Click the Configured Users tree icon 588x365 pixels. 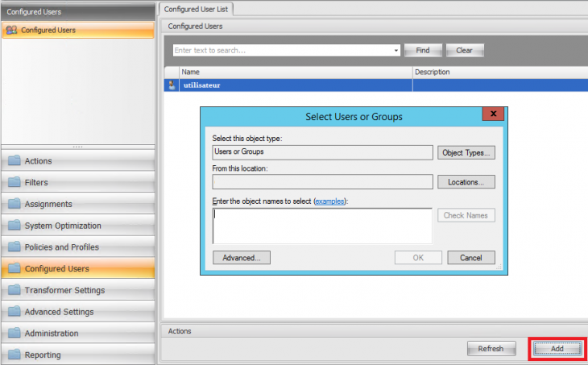point(11,30)
